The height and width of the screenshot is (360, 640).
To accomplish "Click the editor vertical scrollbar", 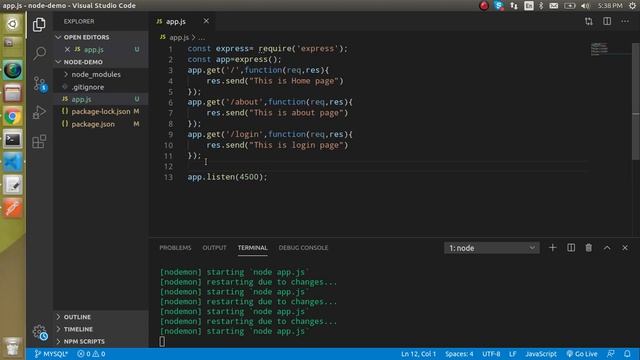I will coord(636,101).
